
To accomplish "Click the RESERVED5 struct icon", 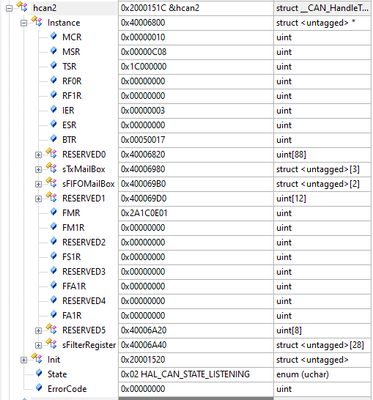I will 52,329.
